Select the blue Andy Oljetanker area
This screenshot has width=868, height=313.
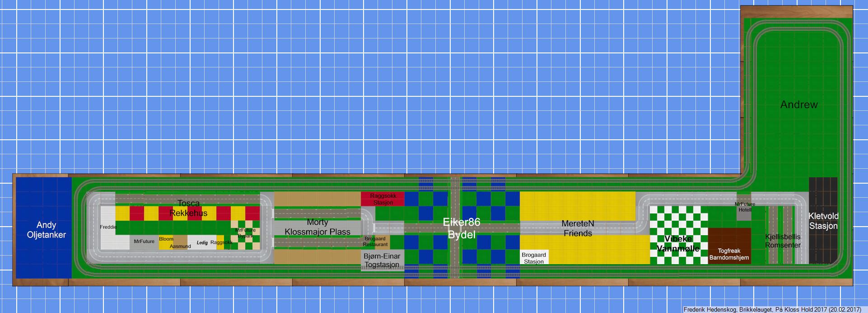[x=44, y=228]
